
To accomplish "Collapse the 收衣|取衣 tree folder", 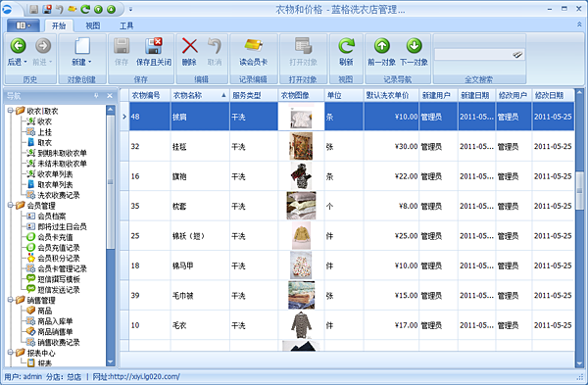I will point(11,111).
